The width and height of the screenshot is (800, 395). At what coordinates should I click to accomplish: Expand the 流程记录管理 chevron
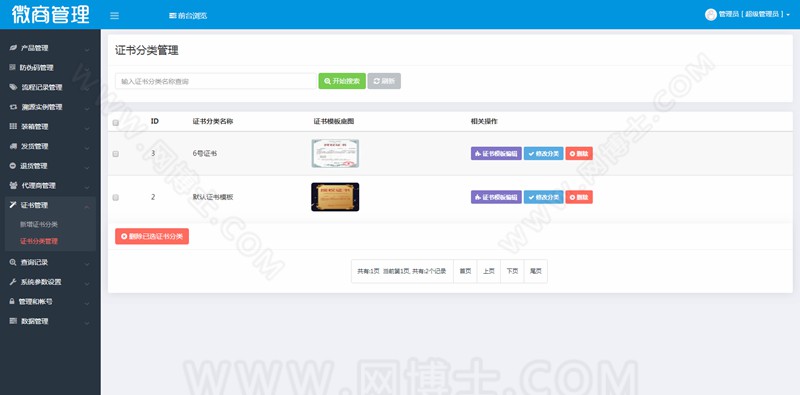tap(87, 89)
